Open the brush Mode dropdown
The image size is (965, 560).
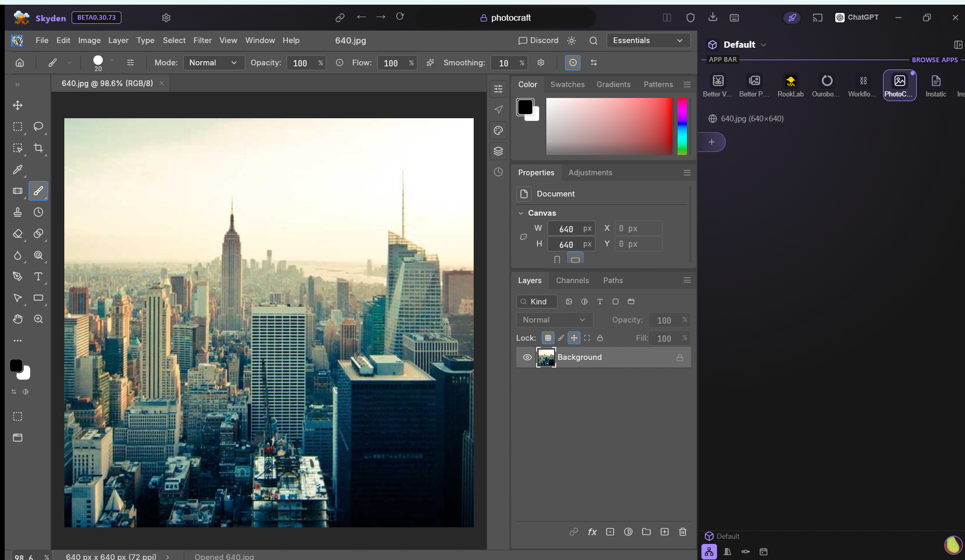pyautogui.click(x=213, y=63)
